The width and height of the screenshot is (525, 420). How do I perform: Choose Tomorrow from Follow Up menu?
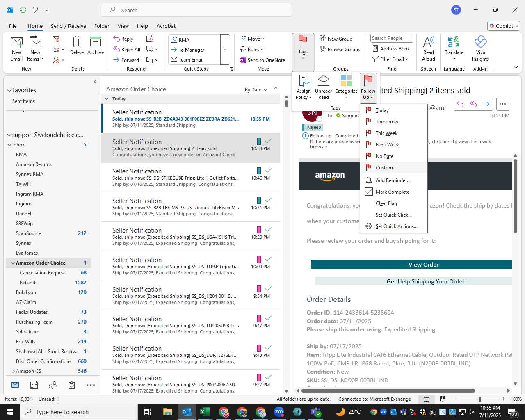394,122
